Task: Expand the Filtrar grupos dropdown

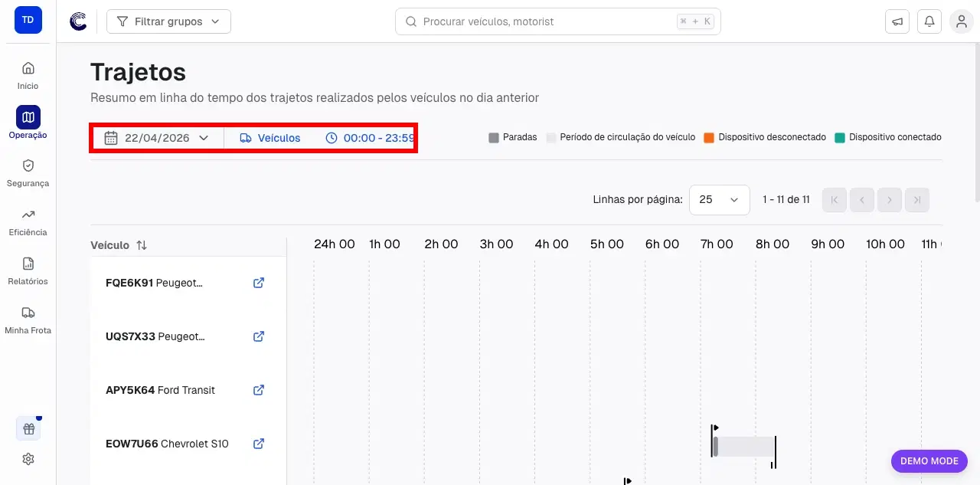Action: (x=168, y=21)
